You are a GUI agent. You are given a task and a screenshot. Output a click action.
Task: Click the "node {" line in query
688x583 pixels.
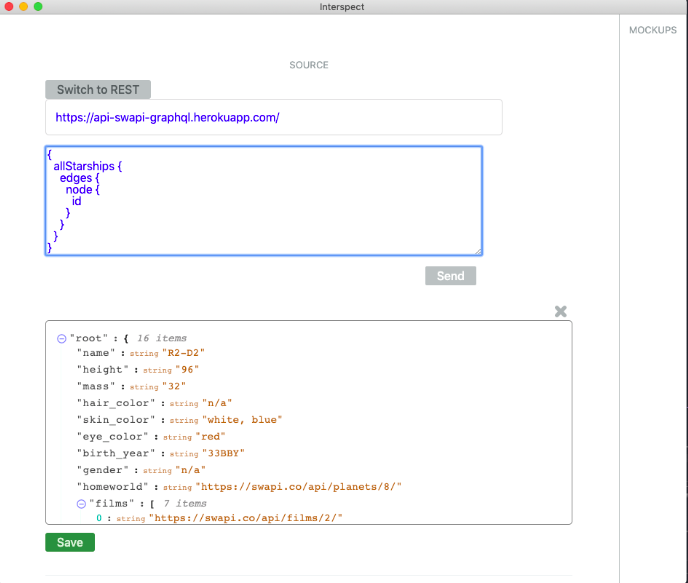point(82,190)
